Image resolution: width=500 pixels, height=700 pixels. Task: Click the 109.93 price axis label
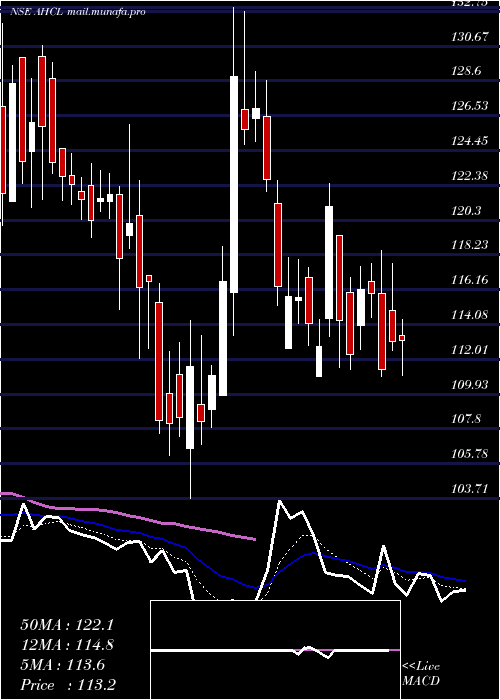point(470,384)
